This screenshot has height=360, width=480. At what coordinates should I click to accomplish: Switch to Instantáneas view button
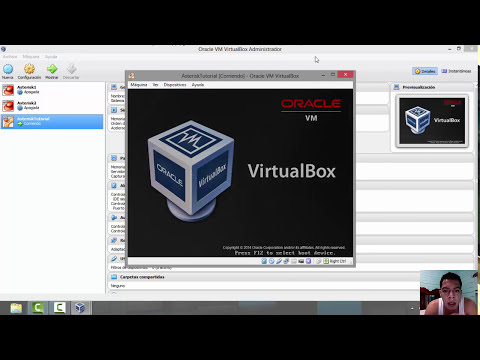point(456,71)
